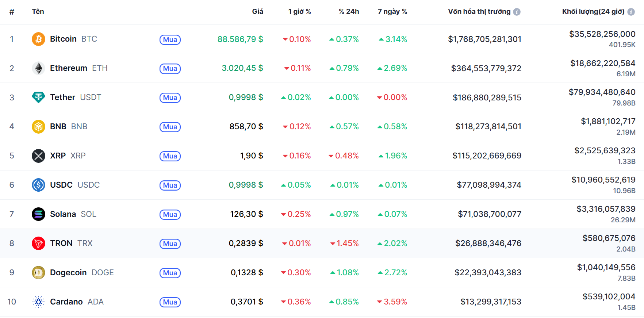This screenshot has width=644, height=318.
Task: Click the Mua button for TRON
Action: click(170, 244)
